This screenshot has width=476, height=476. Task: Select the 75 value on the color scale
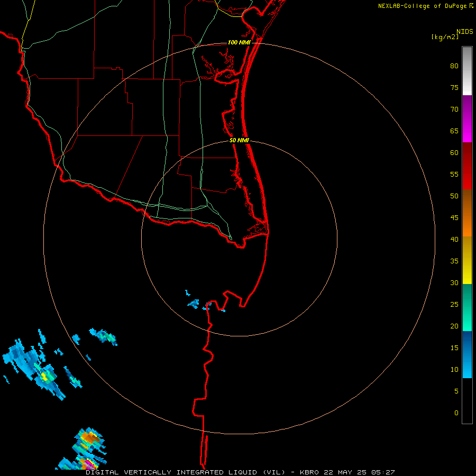point(454,87)
